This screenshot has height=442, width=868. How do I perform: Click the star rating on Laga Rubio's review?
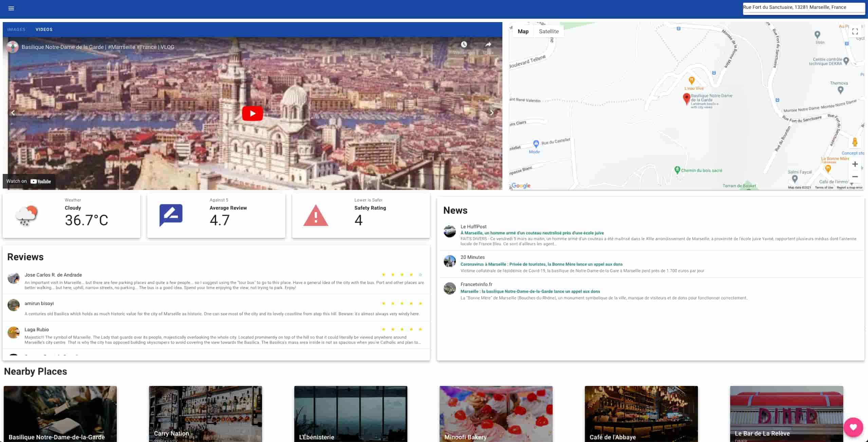402,329
